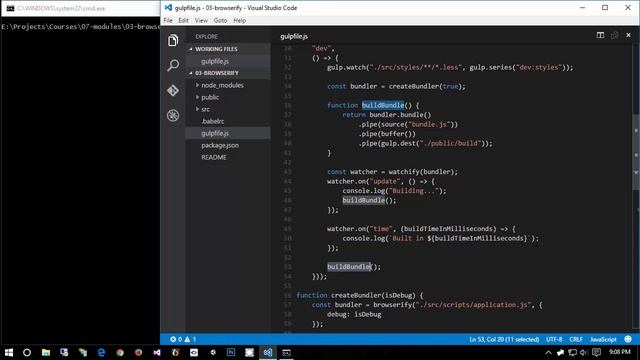The image size is (640, 360).
Task: Click the text "watchify(bundler)"
Action: pyautogui.click(x=421, y=172)
